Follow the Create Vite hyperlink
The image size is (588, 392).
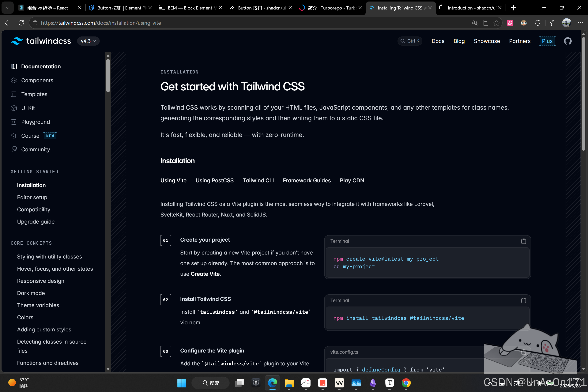[x=205, y=274]
